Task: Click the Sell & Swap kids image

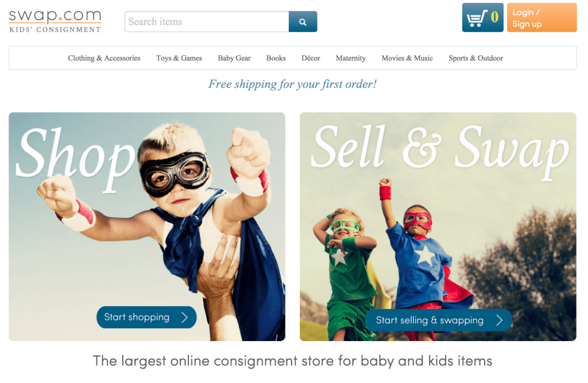Action: click(x=438, y=227)
